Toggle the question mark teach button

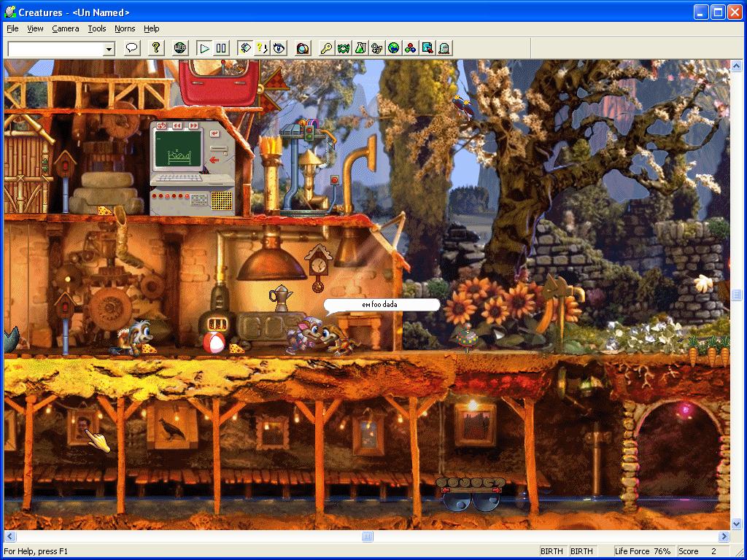[x=262, y=48]
